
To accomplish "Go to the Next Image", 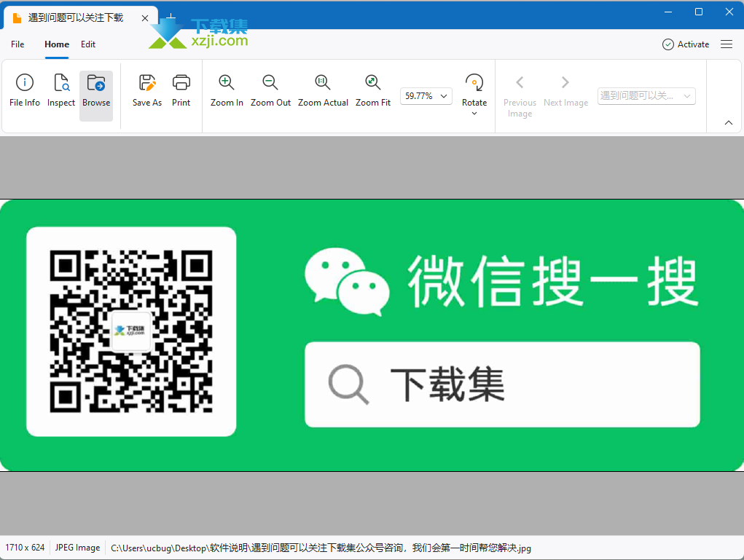I will [x=565, y=90].
